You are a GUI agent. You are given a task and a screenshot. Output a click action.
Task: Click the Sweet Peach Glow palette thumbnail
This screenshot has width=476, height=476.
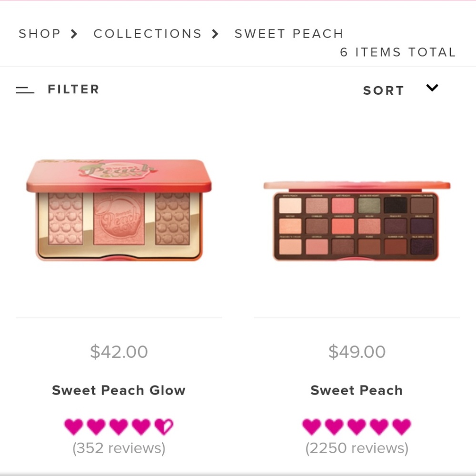[x=119, y=209]
